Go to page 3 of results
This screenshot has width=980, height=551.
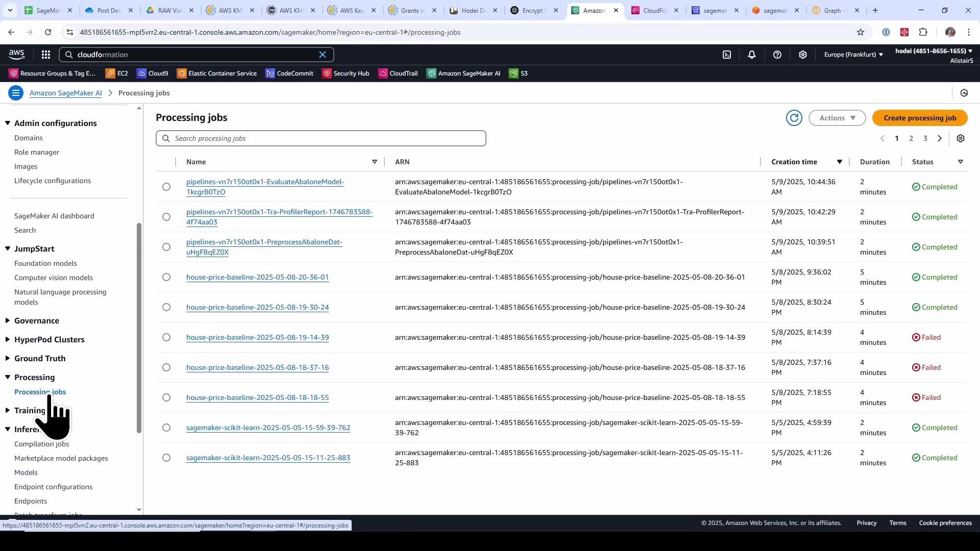click(x=925, y=139)
